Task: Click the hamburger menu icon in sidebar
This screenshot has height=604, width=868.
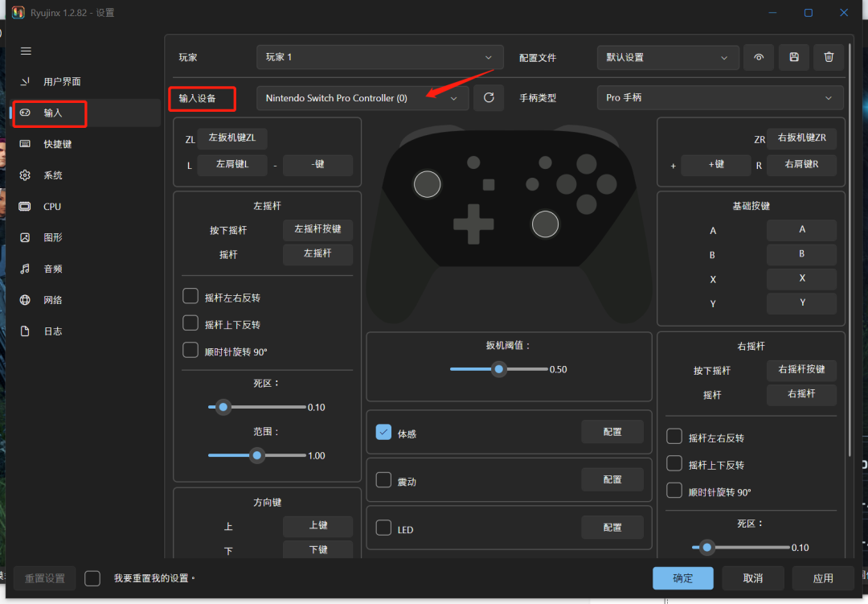Action: click(26, 51)
